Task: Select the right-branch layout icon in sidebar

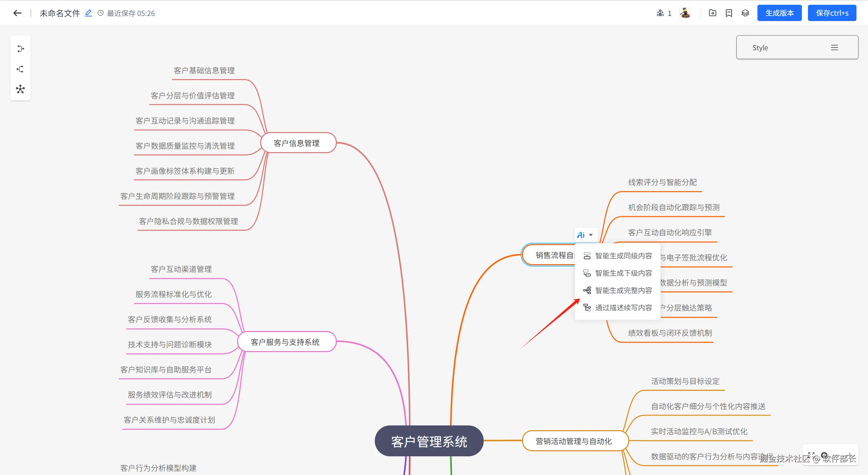Action: point(20,49)
